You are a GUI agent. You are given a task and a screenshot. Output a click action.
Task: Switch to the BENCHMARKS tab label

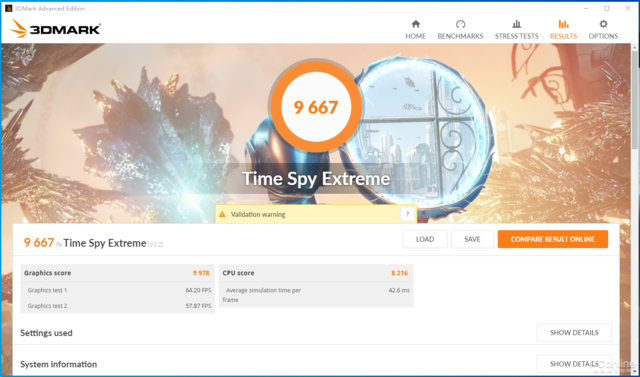coord(460,36)
